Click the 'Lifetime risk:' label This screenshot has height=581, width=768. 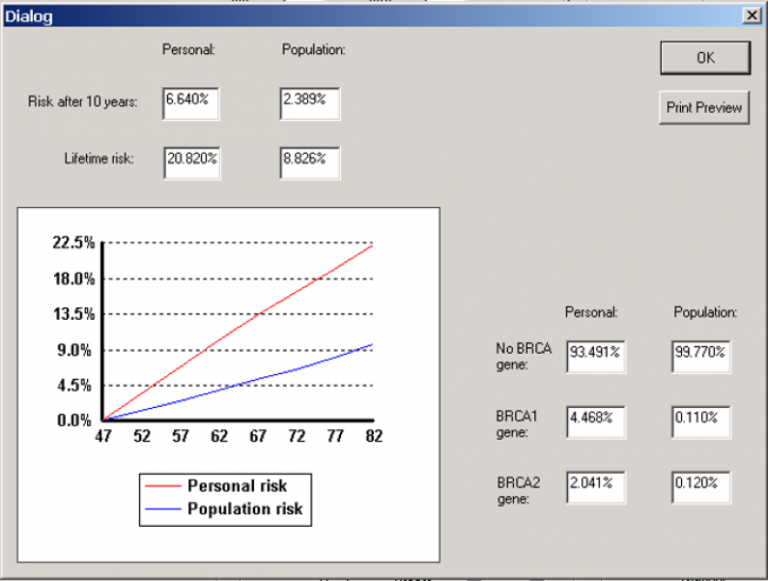tap(99, 159)
